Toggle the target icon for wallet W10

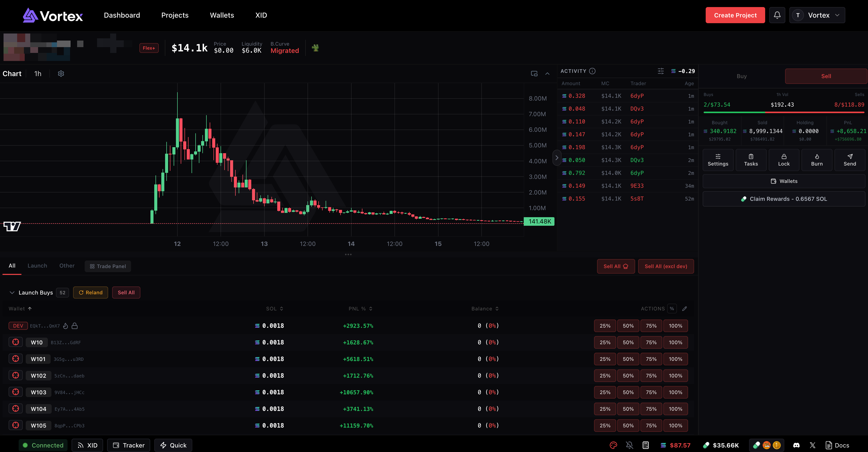click(16, 342)
